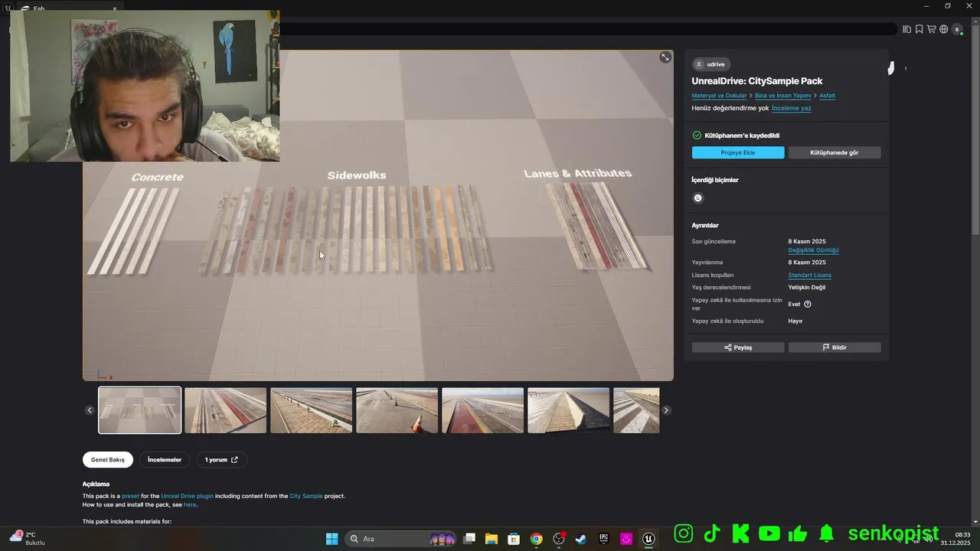Open Steam from the taskbar
The width and height of the screenshot is (980, 551).
click(581, 539)
